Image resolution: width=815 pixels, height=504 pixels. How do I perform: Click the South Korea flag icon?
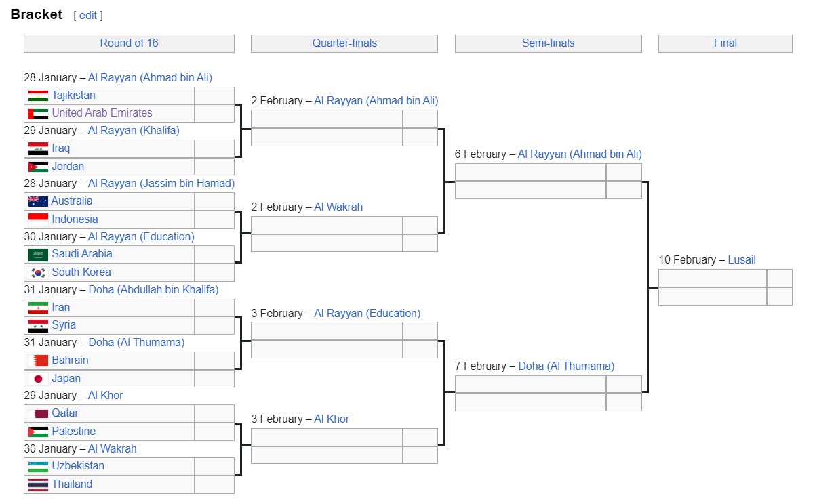coord(38,272)
